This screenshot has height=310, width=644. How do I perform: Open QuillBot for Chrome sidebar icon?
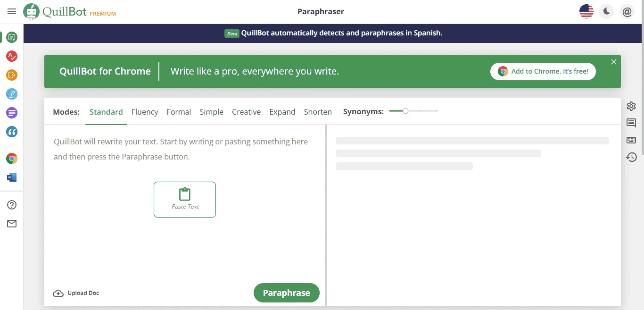tap(12, 159)
